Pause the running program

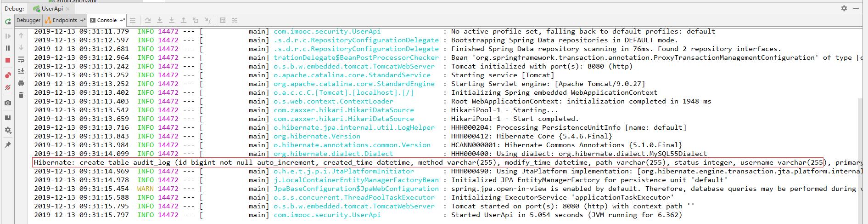(x=8, y=48)
